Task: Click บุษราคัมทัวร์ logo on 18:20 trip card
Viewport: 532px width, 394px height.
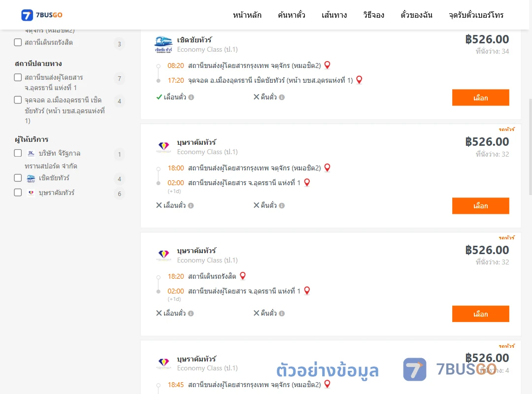Action: (164, 255)
